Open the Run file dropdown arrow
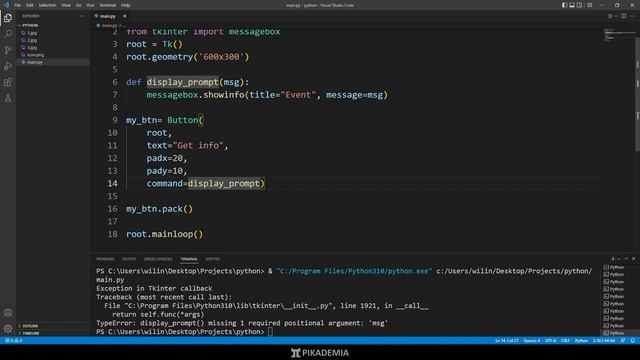This screenshot has width=640, height=360. click(616, 16)
